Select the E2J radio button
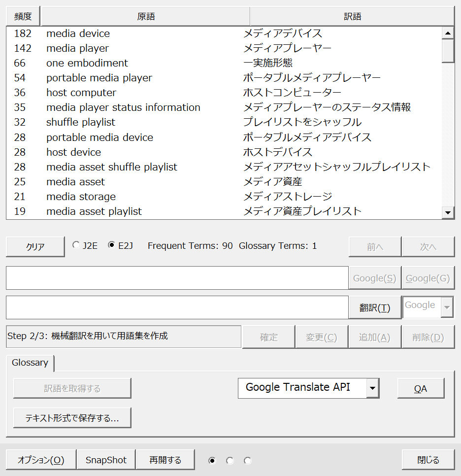Viewport: 461px width, 476px height. [111, 245]
